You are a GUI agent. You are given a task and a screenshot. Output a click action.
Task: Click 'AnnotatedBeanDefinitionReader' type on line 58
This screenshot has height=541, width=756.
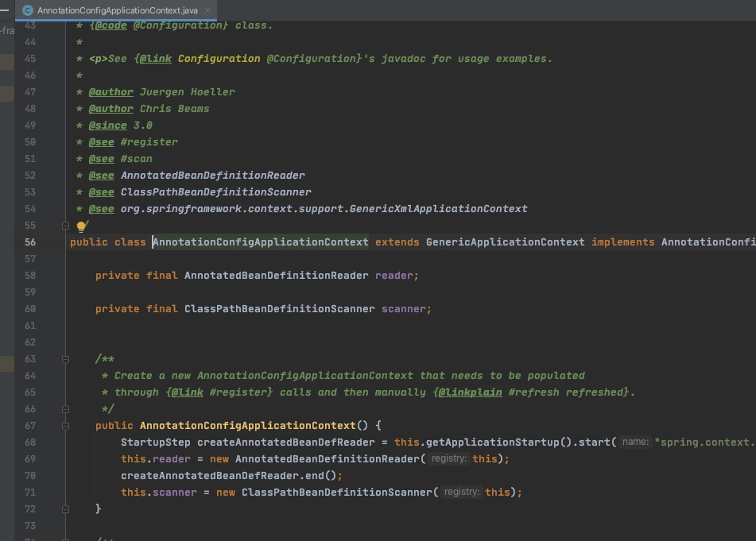(277, 276)
